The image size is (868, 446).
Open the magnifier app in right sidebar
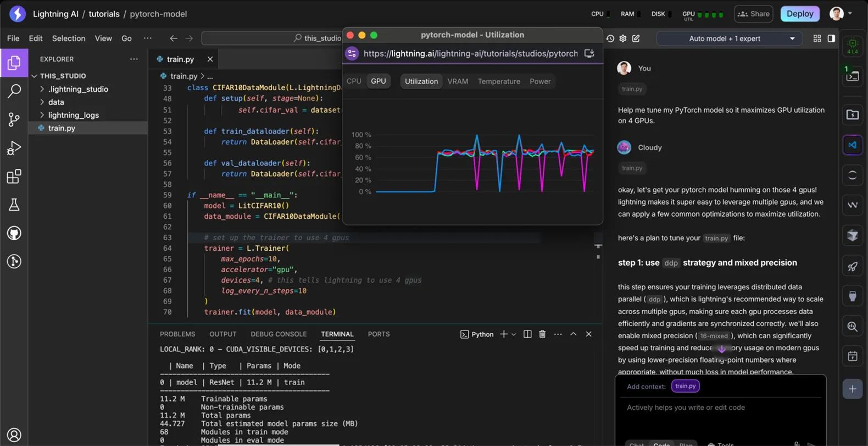coord(853,327)
